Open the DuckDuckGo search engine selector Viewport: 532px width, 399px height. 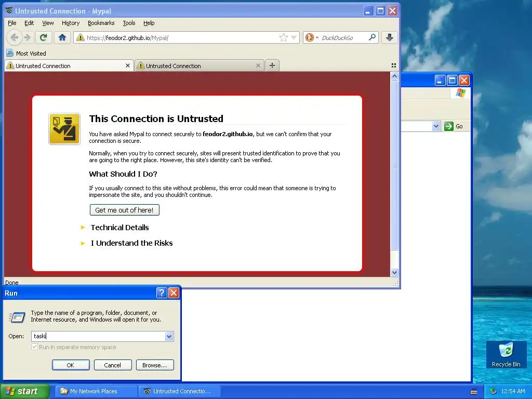(312, 37)
